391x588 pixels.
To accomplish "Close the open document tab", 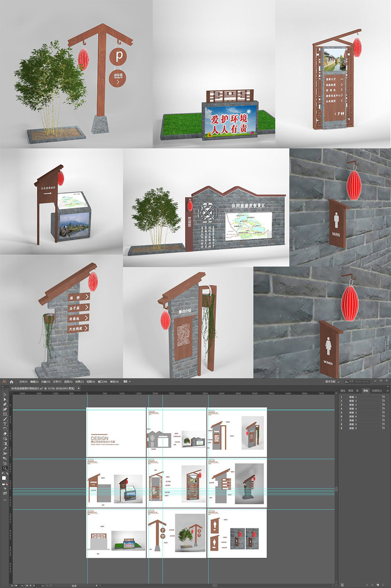I will [x=79, y=388].
